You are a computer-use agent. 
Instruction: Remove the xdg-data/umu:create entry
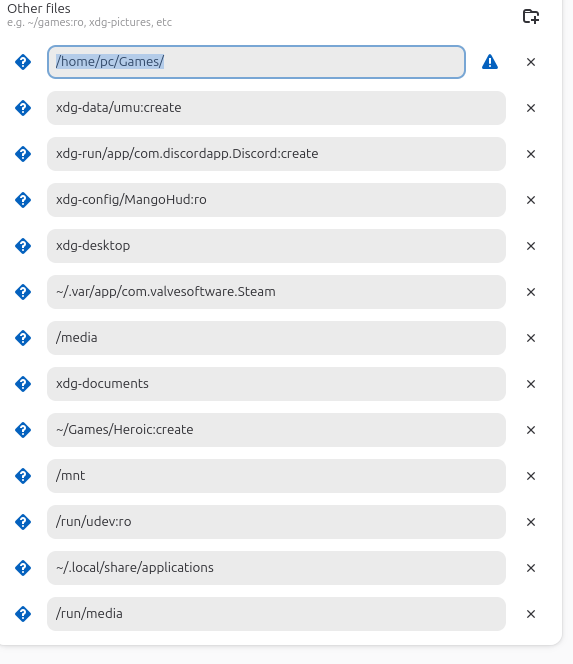[x=531, y=108]
